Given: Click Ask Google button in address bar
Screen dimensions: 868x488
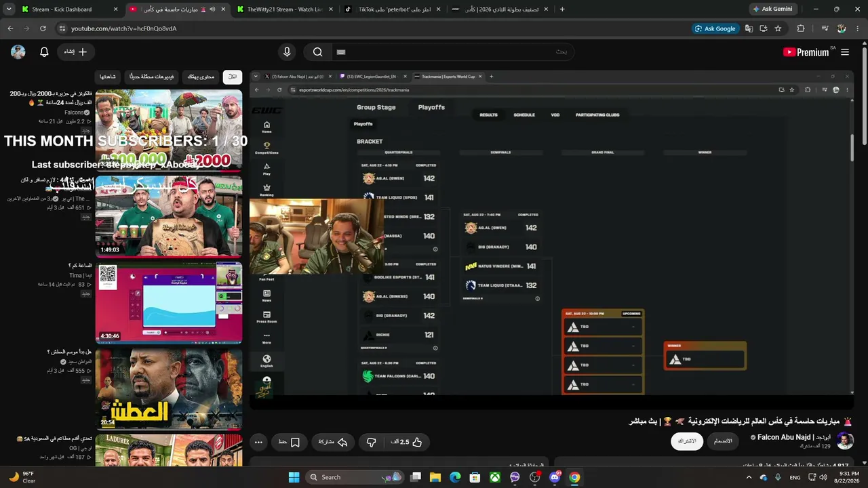Looking at the screenshot, I should coord(715,28).
